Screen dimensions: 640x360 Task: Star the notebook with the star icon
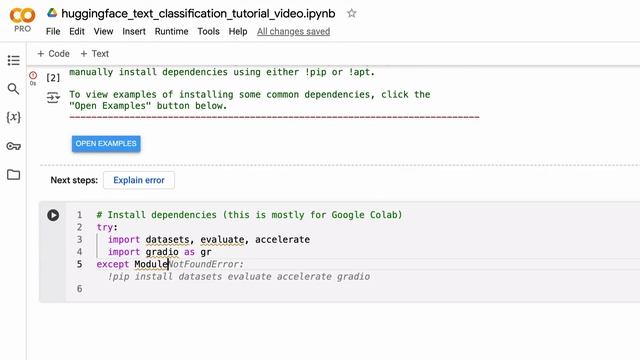pos(351,13)
